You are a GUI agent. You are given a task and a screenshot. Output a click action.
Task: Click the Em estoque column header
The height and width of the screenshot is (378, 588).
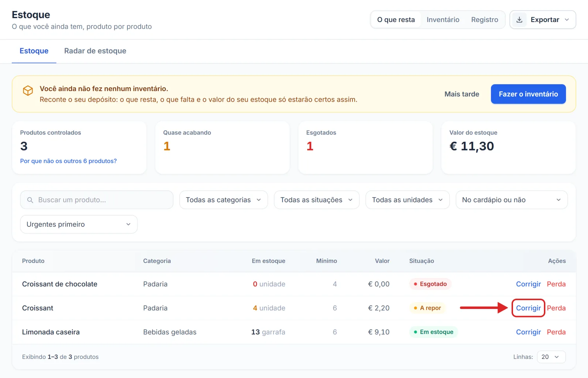[x=268, y=261]
